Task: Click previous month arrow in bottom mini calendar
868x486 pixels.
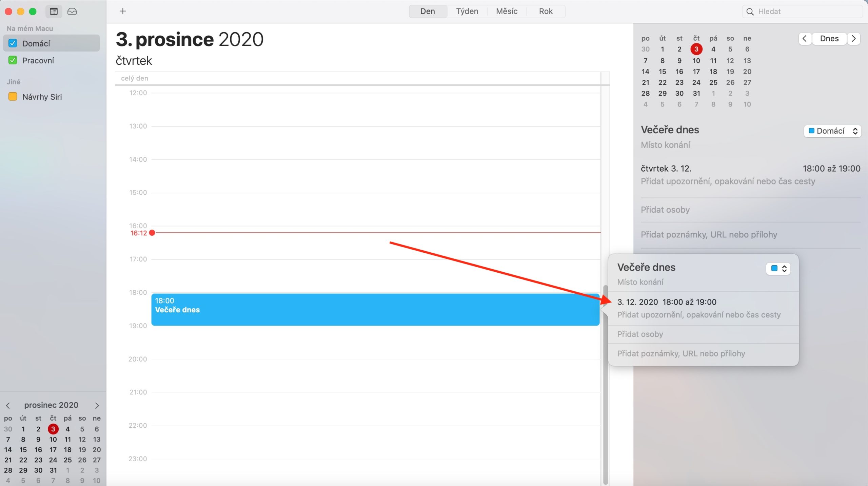Action: 8,406
